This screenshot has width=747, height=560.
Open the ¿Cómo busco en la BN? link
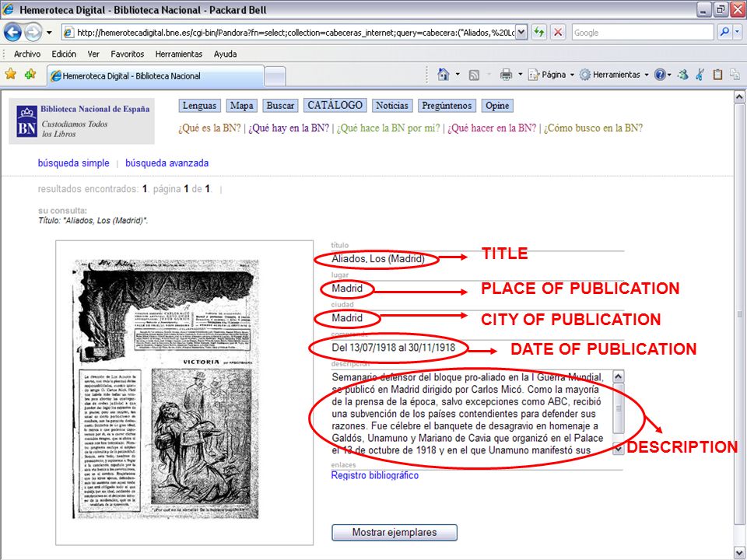pos(593,128)
